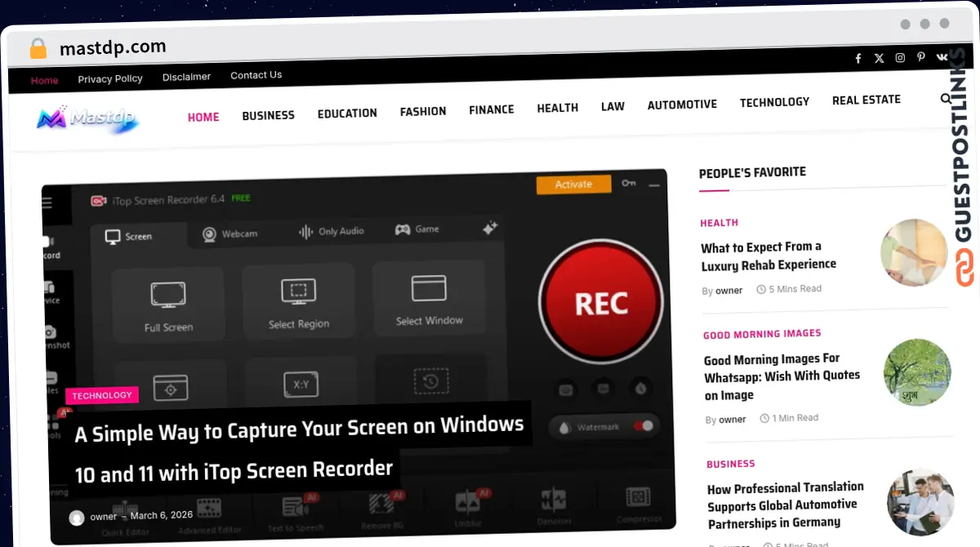This screenshot has height=547, width=980.
Task: Open Luxury Rehab Experience article title
Action: click(x=768, y=256)
